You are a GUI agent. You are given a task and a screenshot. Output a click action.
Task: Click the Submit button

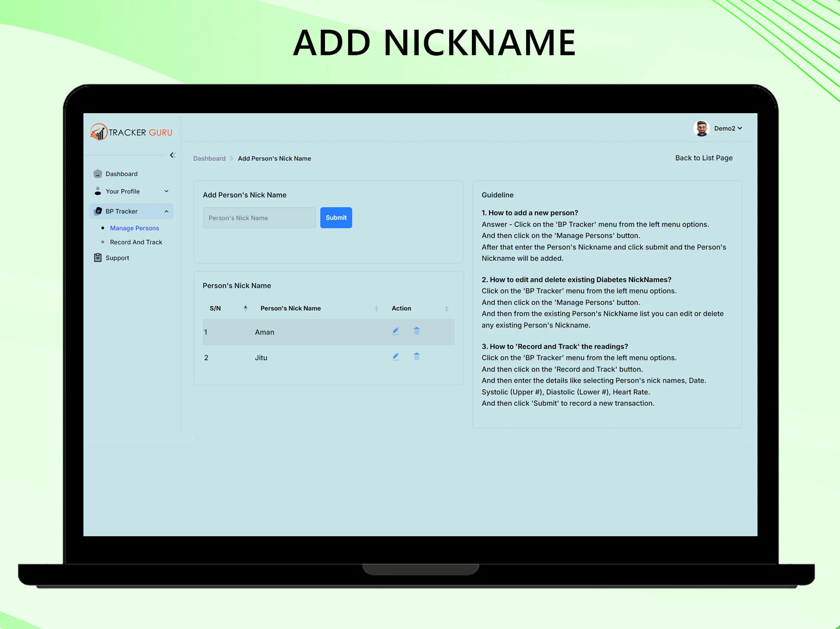pos(336,218)
